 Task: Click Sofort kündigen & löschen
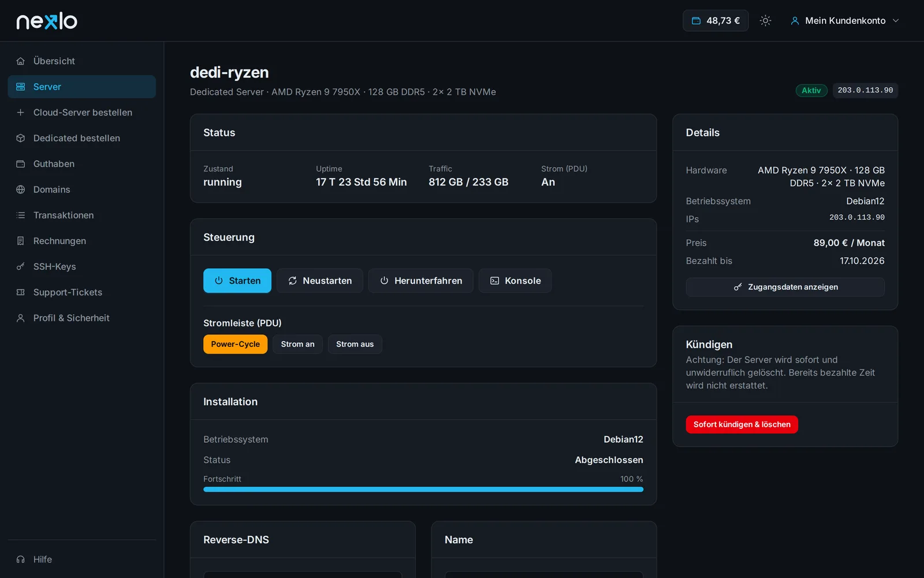tap(742, 425)
